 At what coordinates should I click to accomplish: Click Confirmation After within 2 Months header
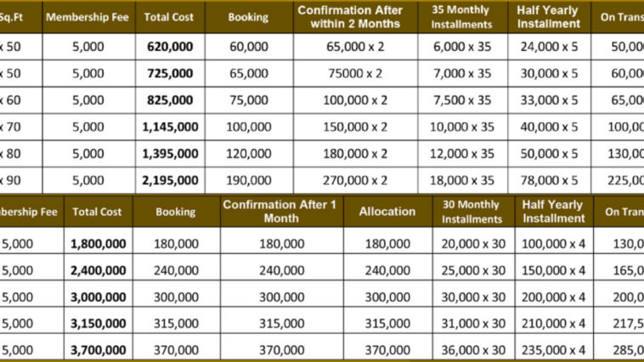[355, 17]
